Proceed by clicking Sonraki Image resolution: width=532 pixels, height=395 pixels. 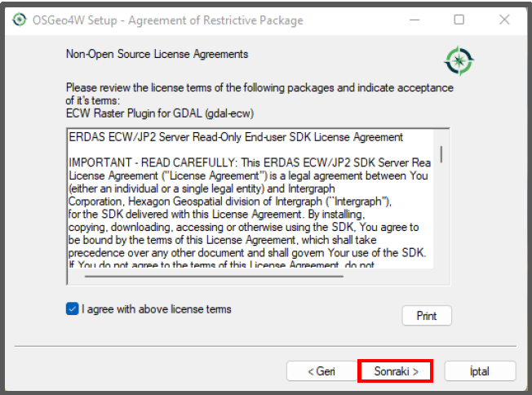point(396,371)
